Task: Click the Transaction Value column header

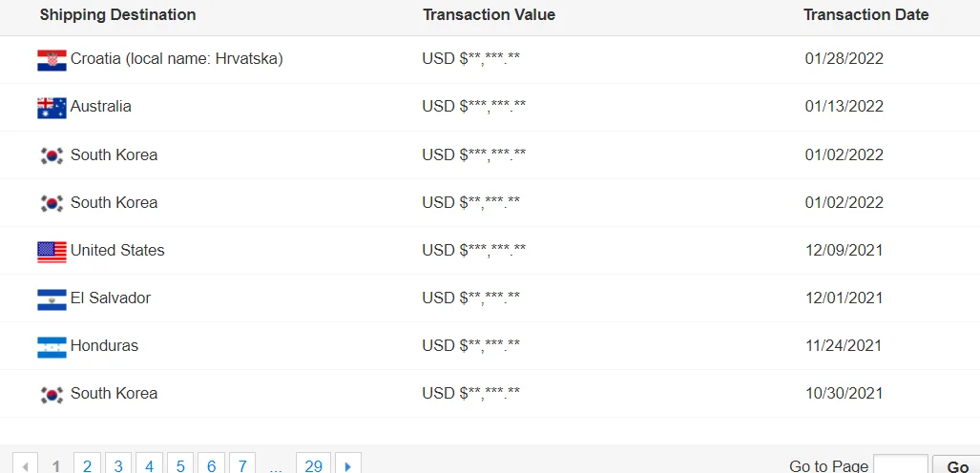Action: pos(489,15)
